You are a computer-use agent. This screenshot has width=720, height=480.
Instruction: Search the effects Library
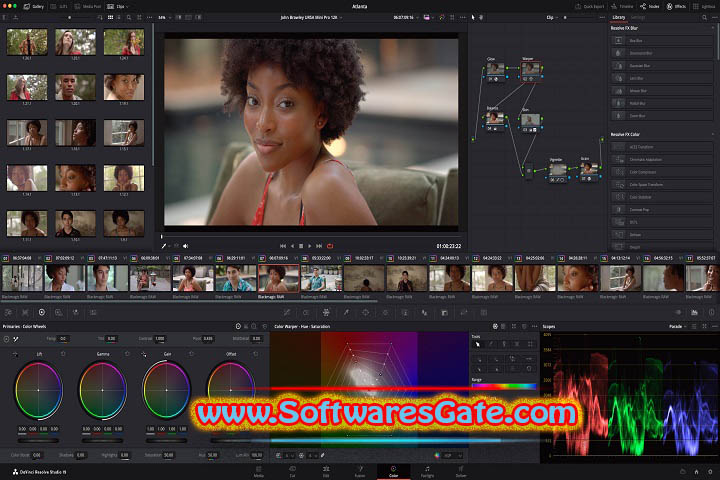704,17
